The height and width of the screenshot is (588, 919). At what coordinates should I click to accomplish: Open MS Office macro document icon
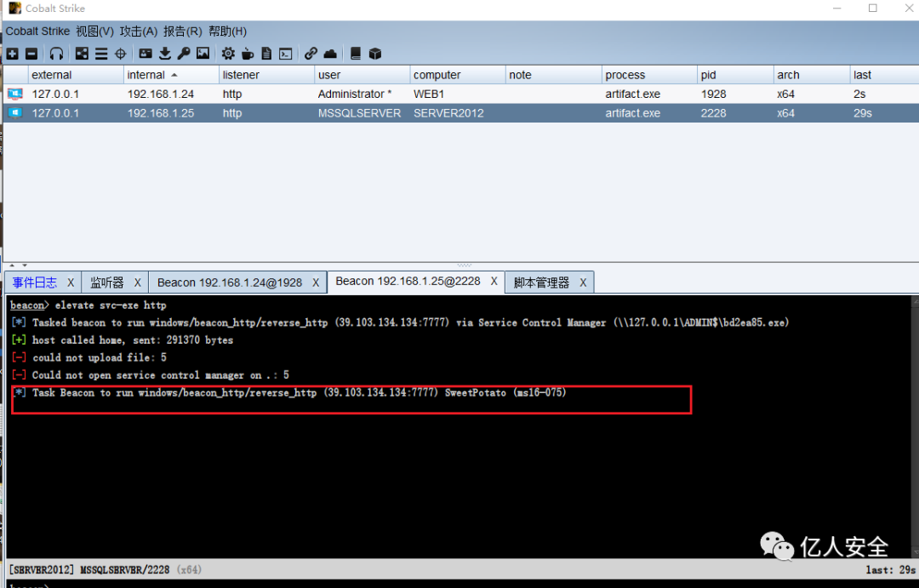tap(266, 54)
